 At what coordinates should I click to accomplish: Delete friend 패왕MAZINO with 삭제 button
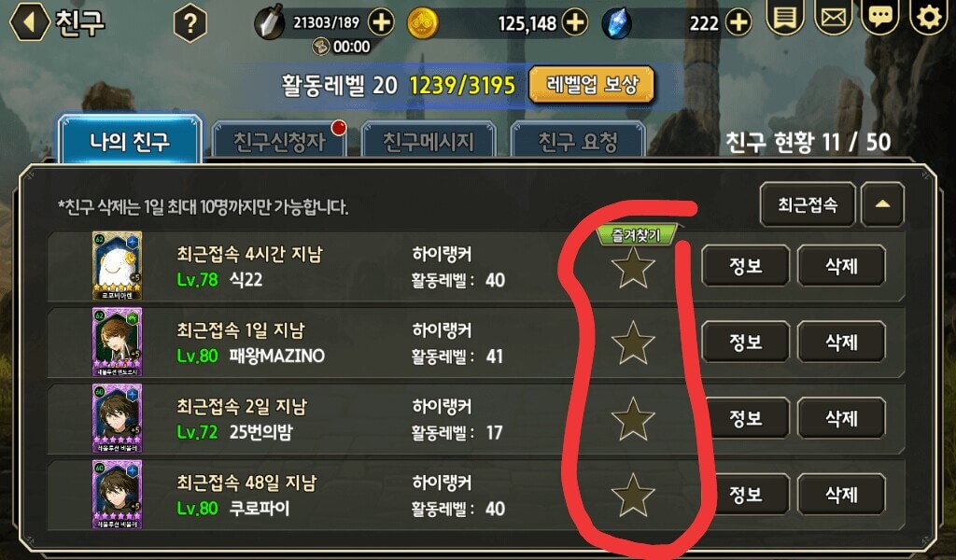pos(841,343)
